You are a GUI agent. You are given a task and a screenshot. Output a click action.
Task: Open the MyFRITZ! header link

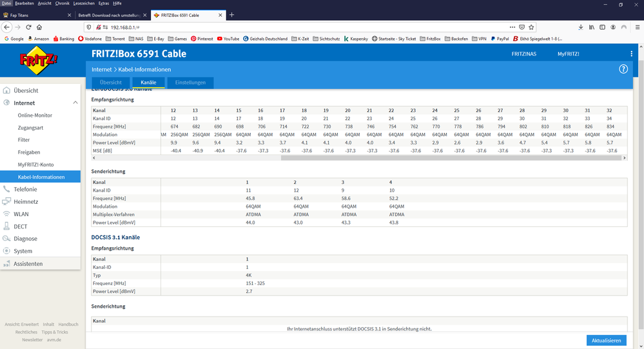pyautogui.click(x=568, y=54)
